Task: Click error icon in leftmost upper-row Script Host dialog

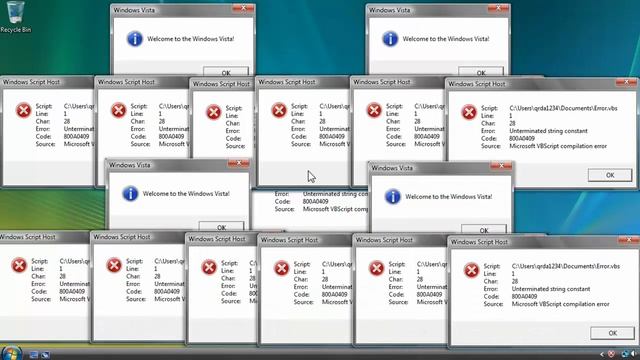Action: click(x=23, y=110)
